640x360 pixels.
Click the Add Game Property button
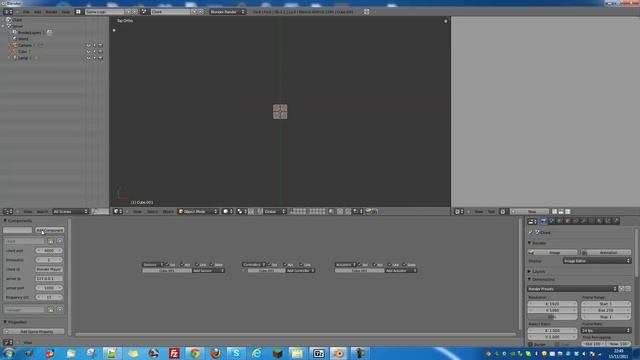34,331
